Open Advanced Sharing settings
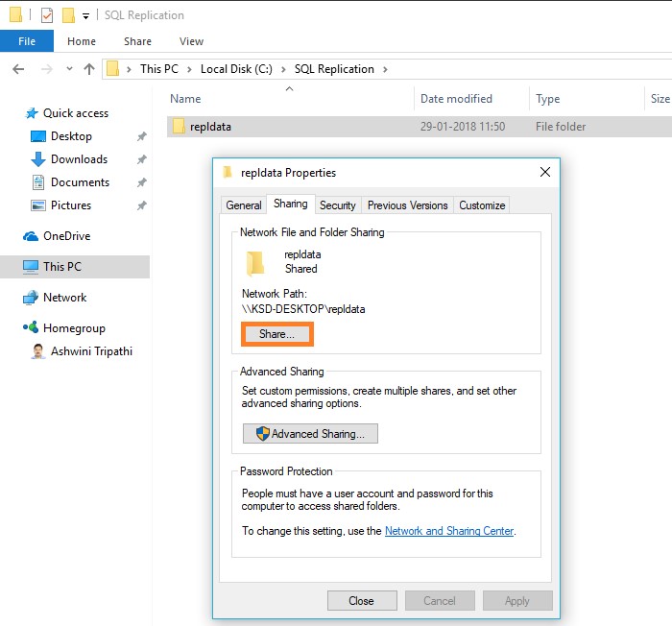The image size is (672, 626). coord(310,434)
